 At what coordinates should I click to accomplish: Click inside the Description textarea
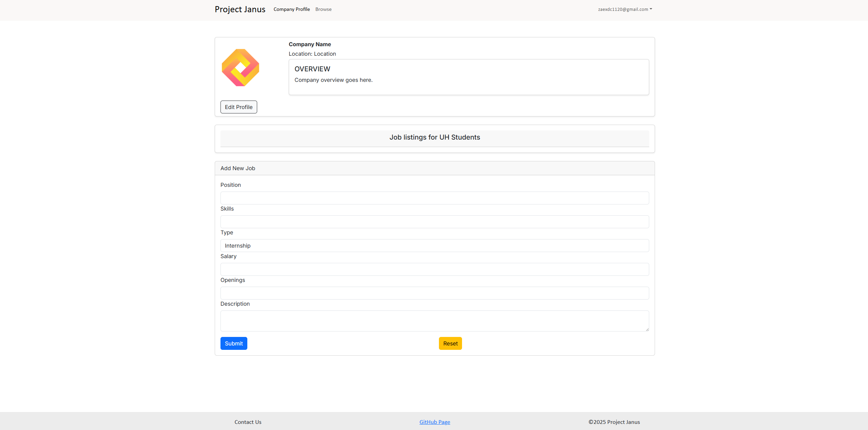(435, 321)
